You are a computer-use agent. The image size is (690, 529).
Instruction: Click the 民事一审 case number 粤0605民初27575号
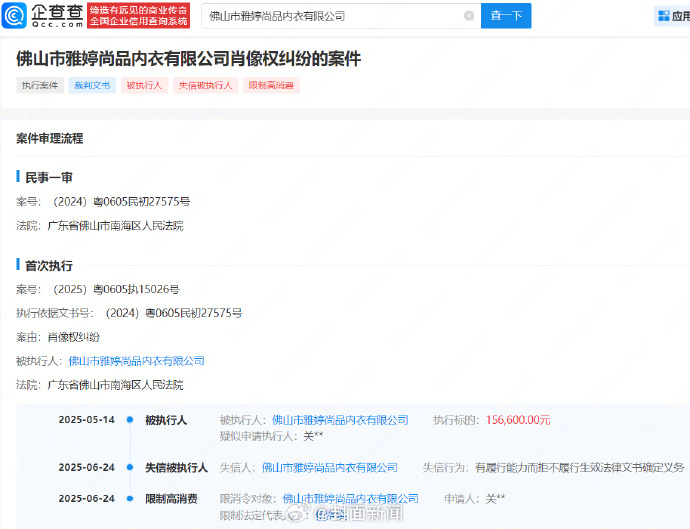(x=122, y=202)
